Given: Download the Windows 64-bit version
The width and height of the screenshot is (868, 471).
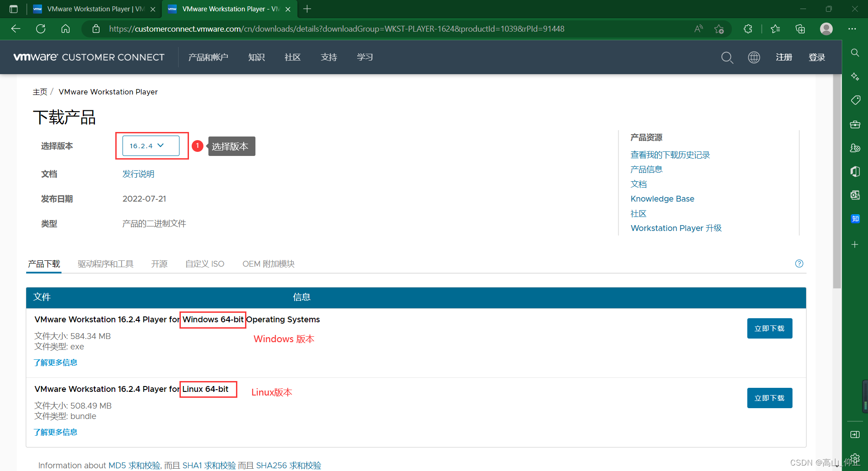Looking at the screenshot, I should pos(769,329).
